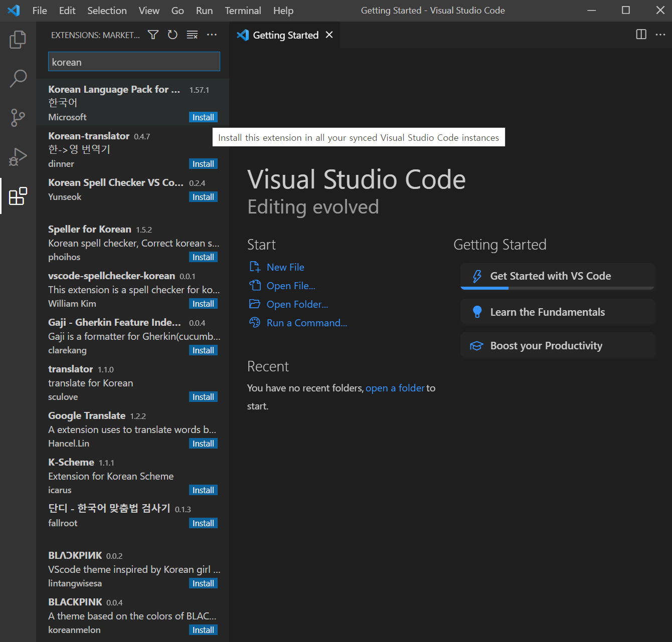Open the Help menu
Viewport: 672px width, 642px height.
[x=283, y=11]
